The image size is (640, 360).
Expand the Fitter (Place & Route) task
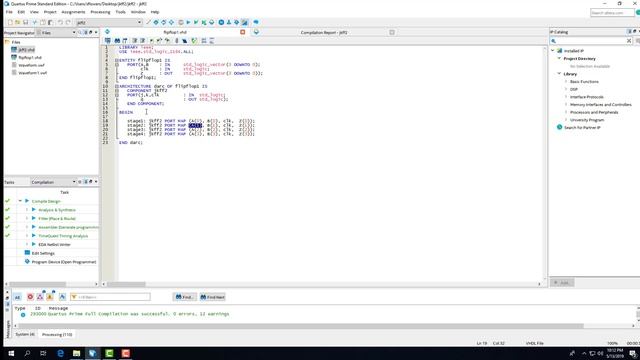tap(27, 218)
